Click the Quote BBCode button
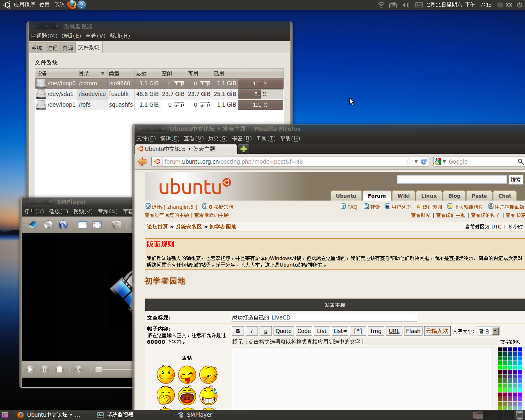 point(283,331)
